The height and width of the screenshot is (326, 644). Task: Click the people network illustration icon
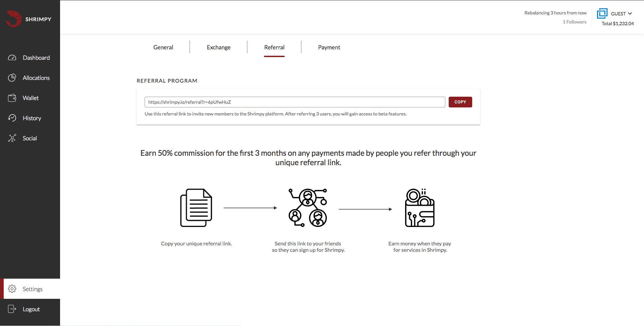[x=308, y=208]
